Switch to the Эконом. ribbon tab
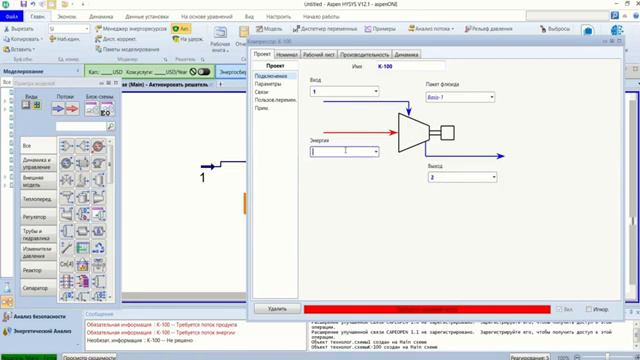This screenshot has height=360, width=640. point(67,17)
